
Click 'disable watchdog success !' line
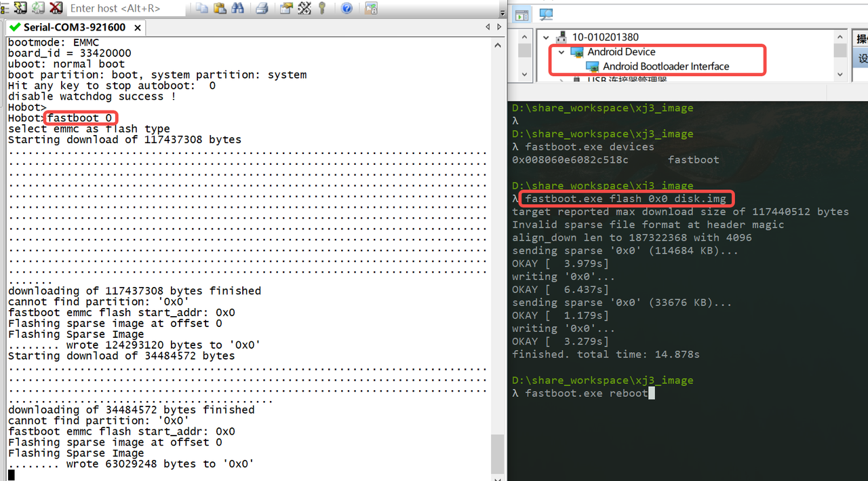92,96
